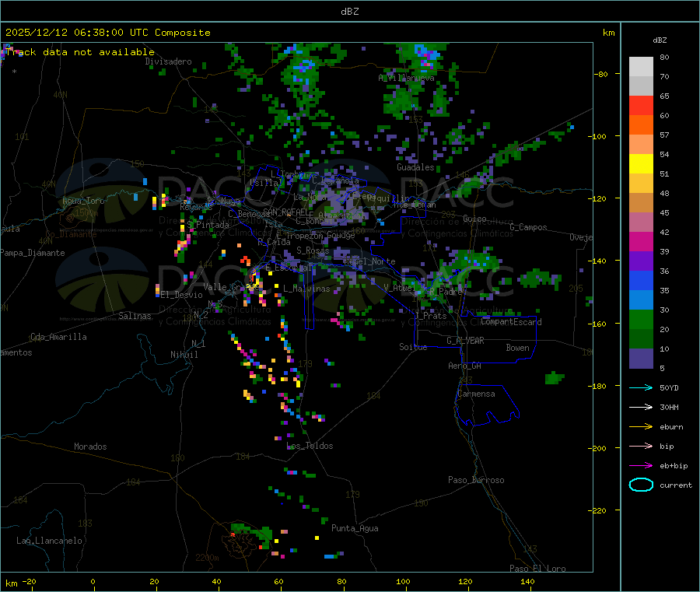Image resolution: width=700 pixels, height=592 pixels.
Task: Select the pink bip arrow symbol
Action: point(641,446)
